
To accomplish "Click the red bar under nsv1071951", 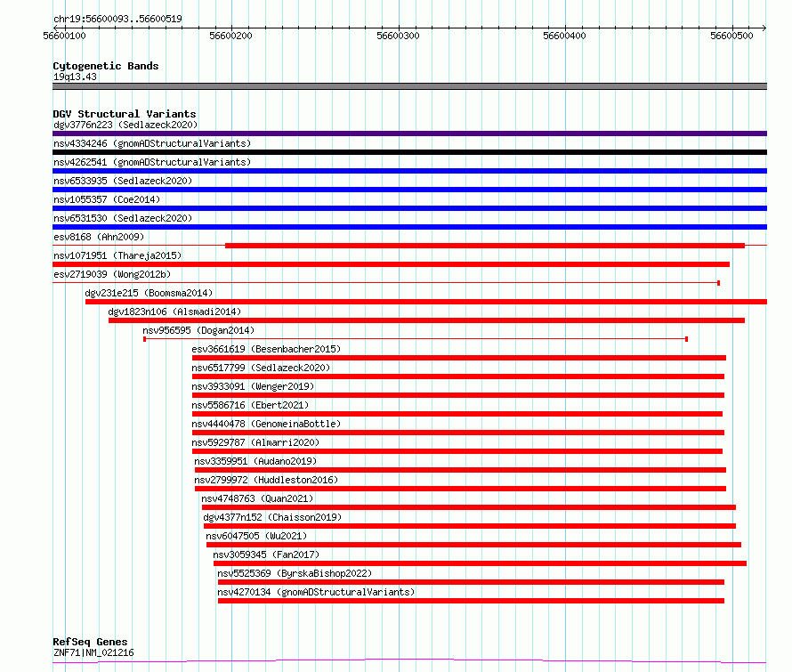I will pyautogui.click(x=391, y=264).
